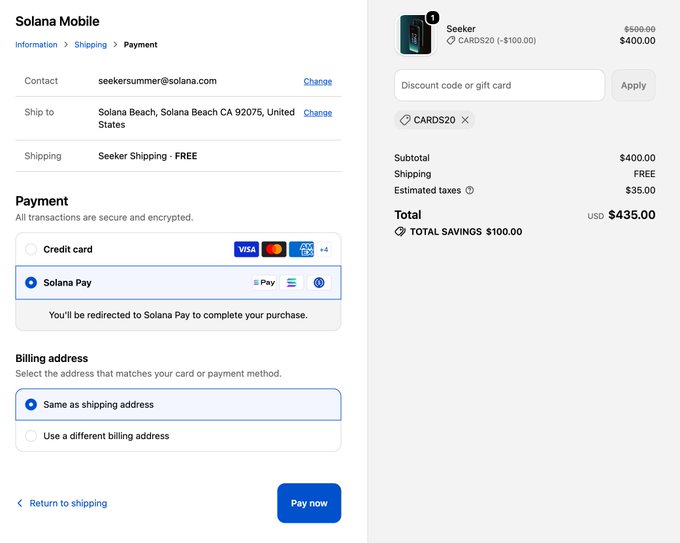This screenshot has height=543, width=680.
Task: Click the Solana Mobile store title
Action: point(57,21)
